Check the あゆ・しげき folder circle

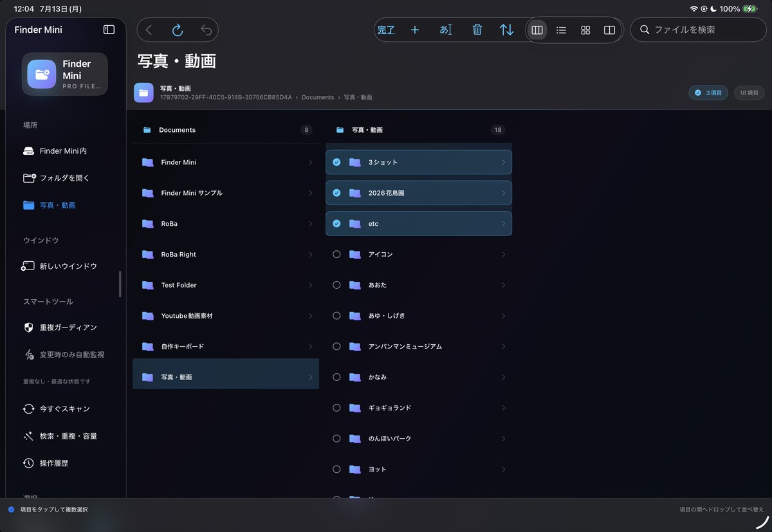[336, 316]
